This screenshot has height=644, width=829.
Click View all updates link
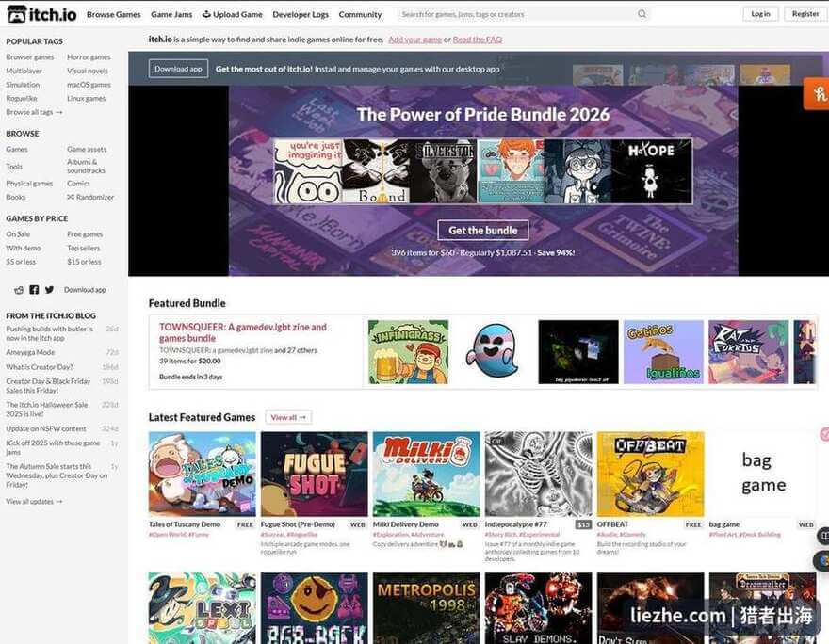(x=34, y=501)
